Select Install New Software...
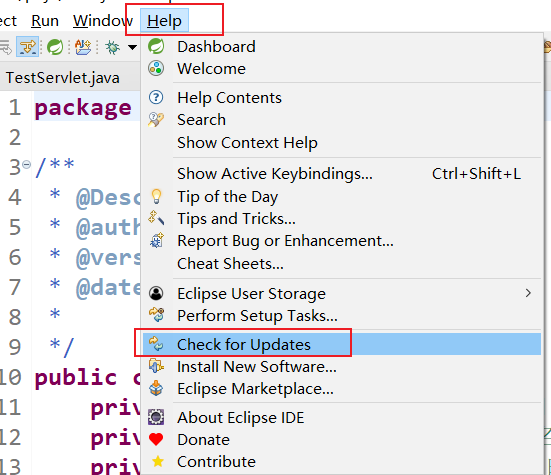551x475 pixels. coord(257,367)
